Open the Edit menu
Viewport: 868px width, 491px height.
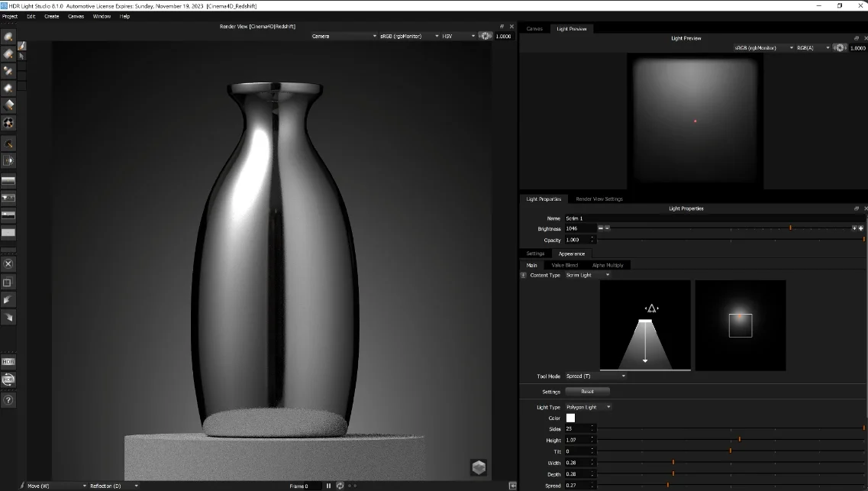(31, 16)
